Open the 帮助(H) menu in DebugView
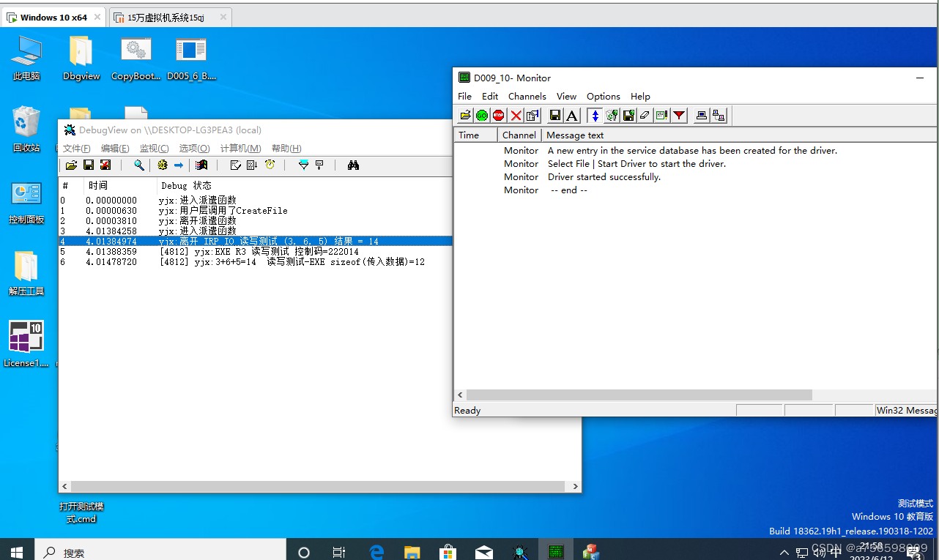Screen dimensions: 939x560 286,149
